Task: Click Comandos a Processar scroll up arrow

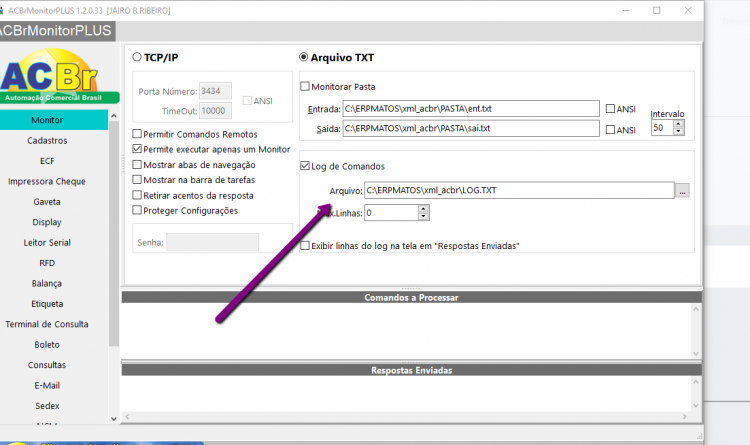Action: [696, 310]
